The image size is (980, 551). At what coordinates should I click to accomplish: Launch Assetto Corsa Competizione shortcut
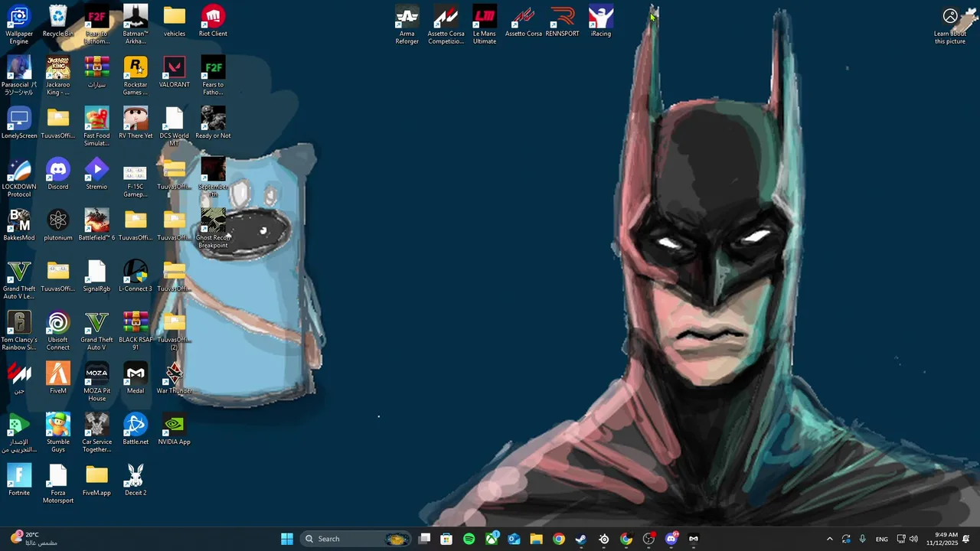(446, 24)
